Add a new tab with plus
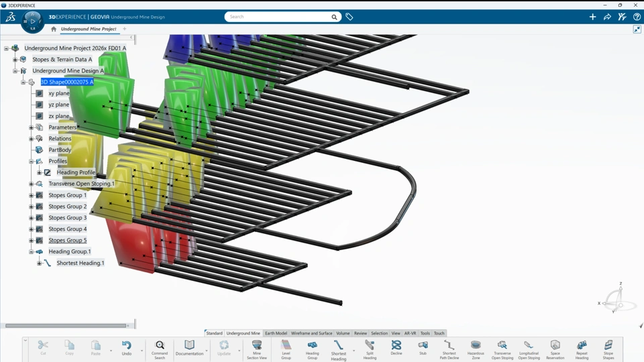 [x=125, y=29]
